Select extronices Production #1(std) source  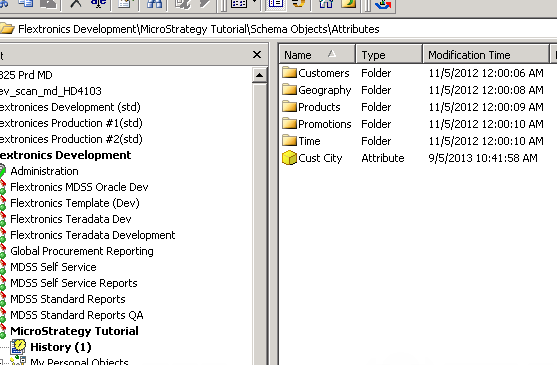[71, 123]
